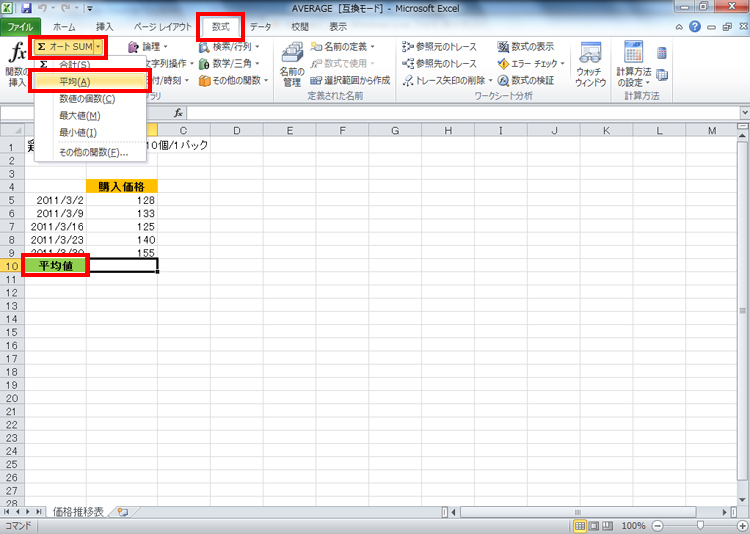Switch to the 表示 tab

[338, 27]
